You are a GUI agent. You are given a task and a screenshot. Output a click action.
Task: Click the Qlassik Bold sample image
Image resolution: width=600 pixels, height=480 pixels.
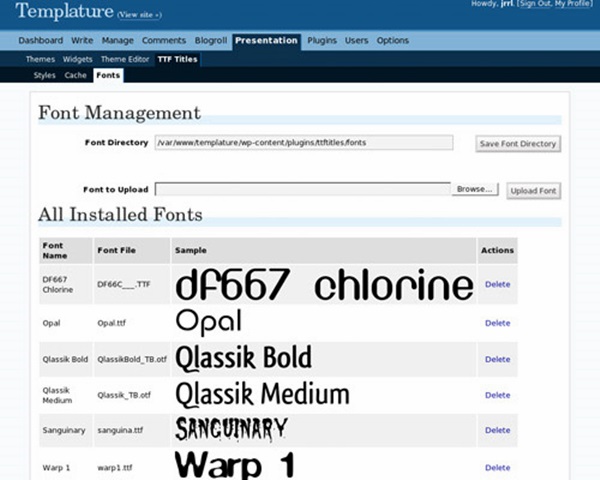244,359
